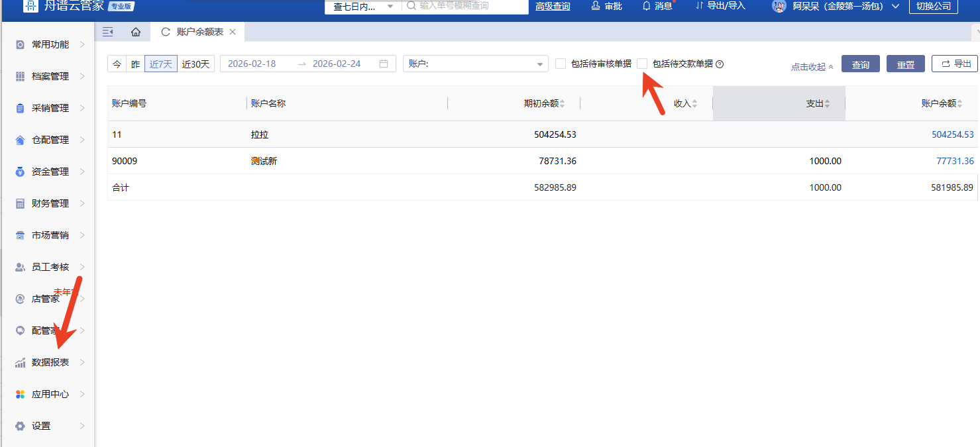This screenshot has width=980, height=447.
Task: Open the 查七日内 search range dropdown
Action: coord(364,7)
